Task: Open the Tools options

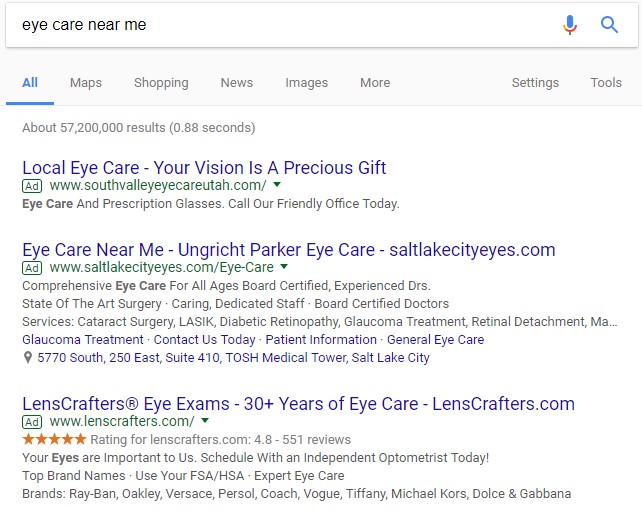Action: tap(606, 83)
